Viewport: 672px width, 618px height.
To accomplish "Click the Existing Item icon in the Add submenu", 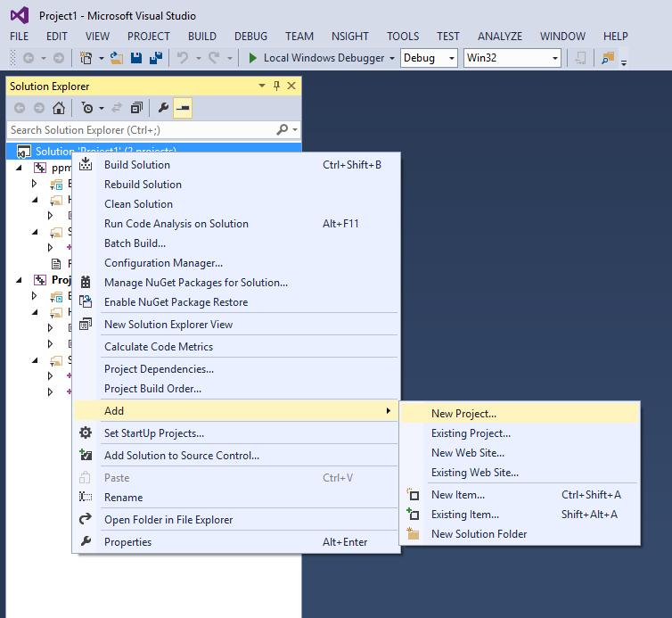I will coord(413,514).
